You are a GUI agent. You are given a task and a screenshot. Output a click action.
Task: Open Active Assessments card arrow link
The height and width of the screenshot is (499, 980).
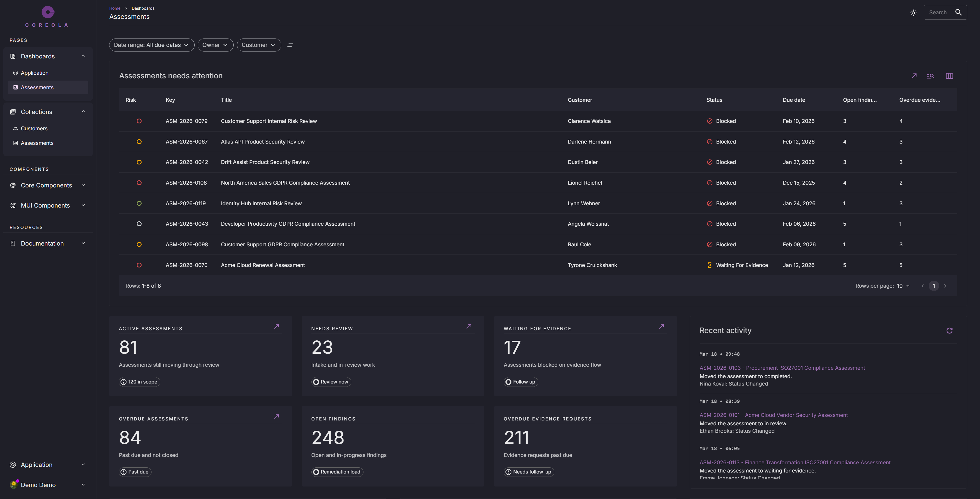pyautogui.click(x=277, y=326)
